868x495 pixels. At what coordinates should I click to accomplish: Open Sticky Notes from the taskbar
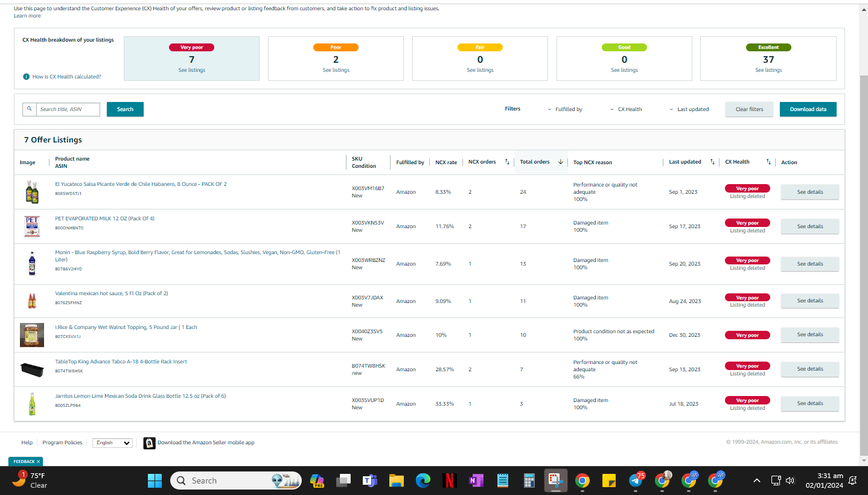coord(609,481)
